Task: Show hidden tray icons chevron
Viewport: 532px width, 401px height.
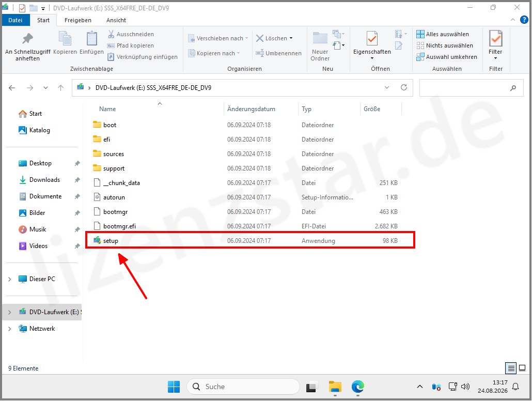Action: (x=420, y=387)
